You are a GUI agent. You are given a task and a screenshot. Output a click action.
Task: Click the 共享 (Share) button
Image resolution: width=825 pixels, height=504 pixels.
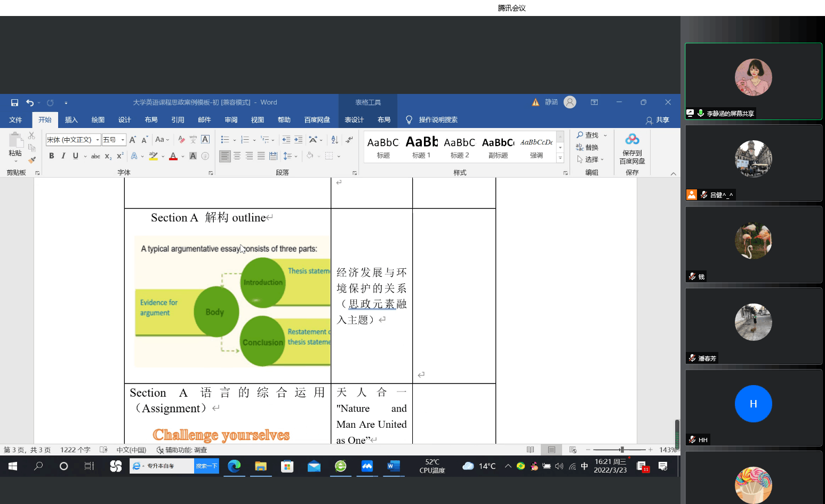click(x=658, y=120)
